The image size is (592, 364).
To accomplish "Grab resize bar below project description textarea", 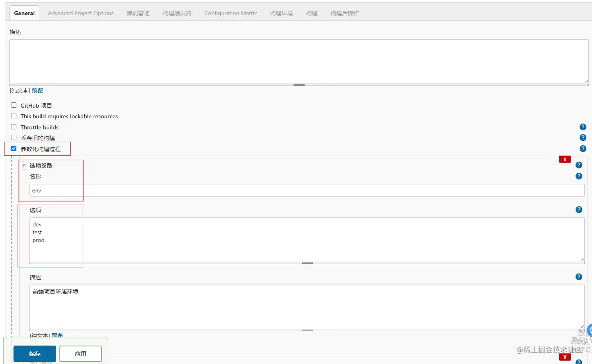I will [x=299, y=85].
